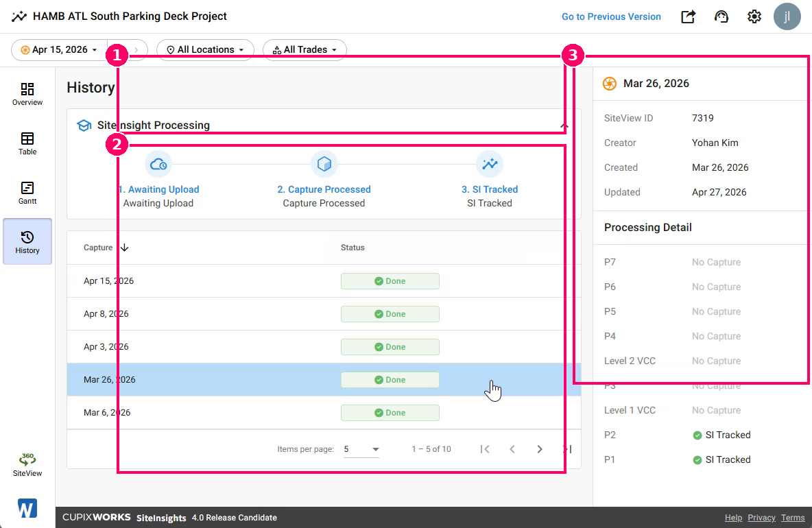Click the Level 1 VCC row

(702, 410)
